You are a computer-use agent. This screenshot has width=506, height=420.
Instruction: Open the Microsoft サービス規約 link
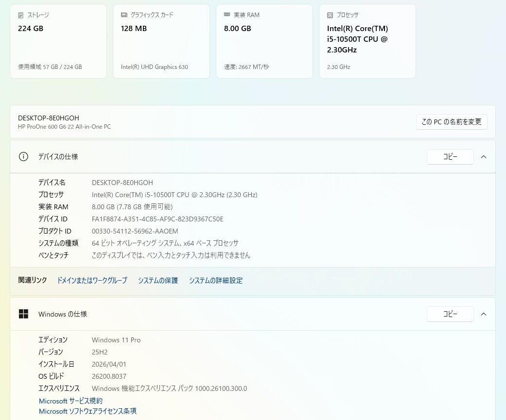click(70, 401)
